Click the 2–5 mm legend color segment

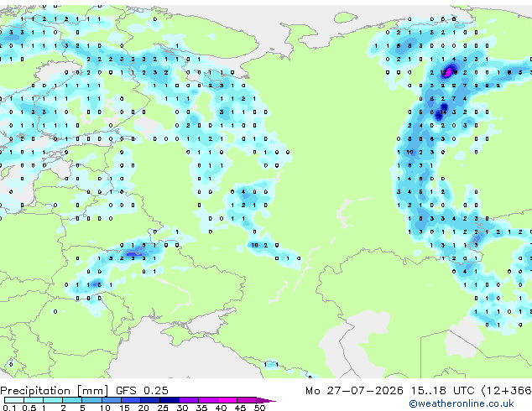tap(72, 400)
